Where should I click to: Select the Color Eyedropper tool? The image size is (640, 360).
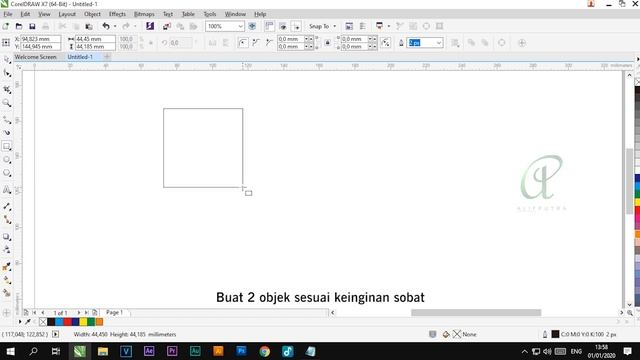[x=7, y=267]
